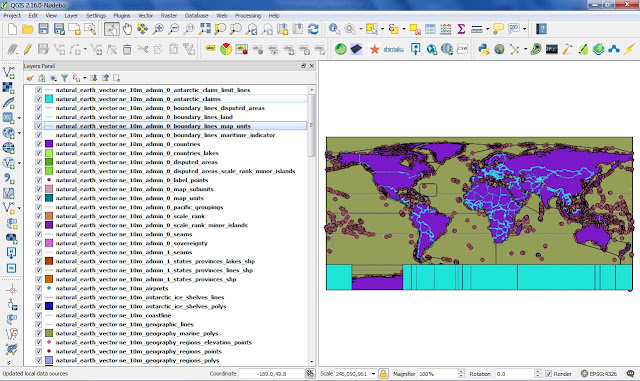This screenshot has width=640, height=381.
Task: Click the New Project blank page icon
Action: 13,29
